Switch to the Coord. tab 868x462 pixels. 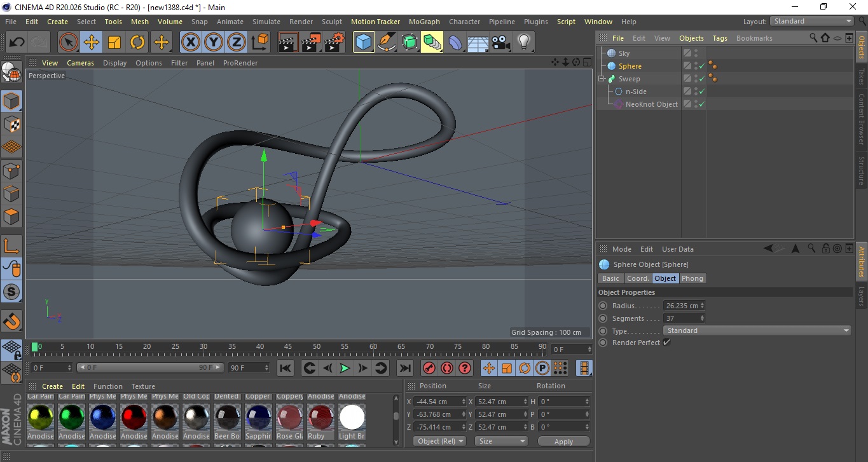[637, 278]
